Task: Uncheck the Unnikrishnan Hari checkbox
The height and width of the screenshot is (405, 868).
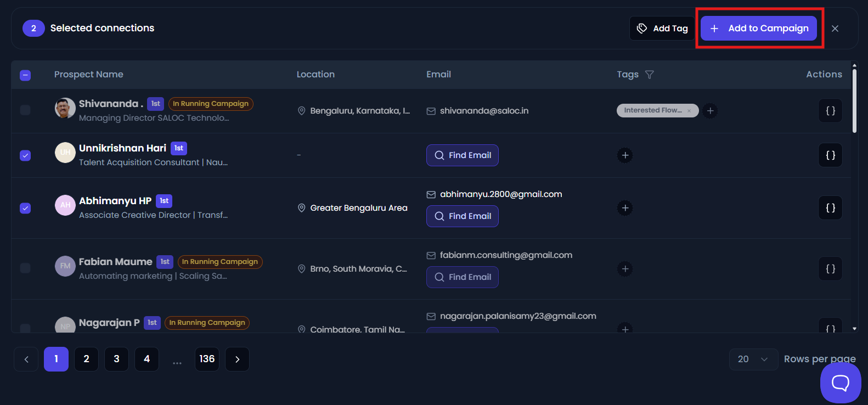Action: (25, 155)
